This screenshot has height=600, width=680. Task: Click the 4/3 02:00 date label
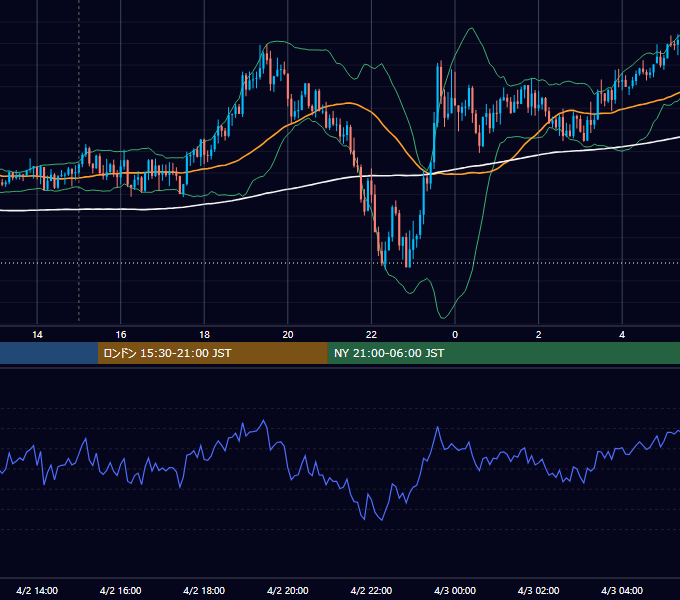[x=538, y=590]
